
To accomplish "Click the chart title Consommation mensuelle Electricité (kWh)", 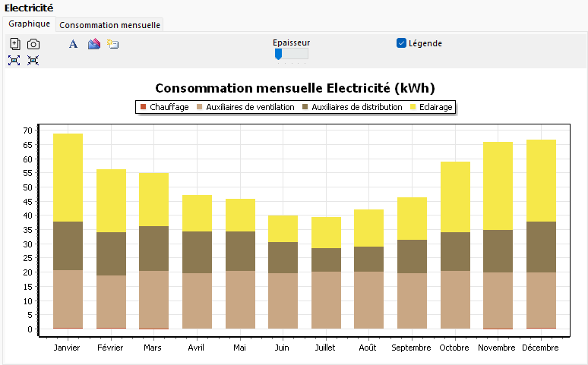I will [x=295, y=88].
